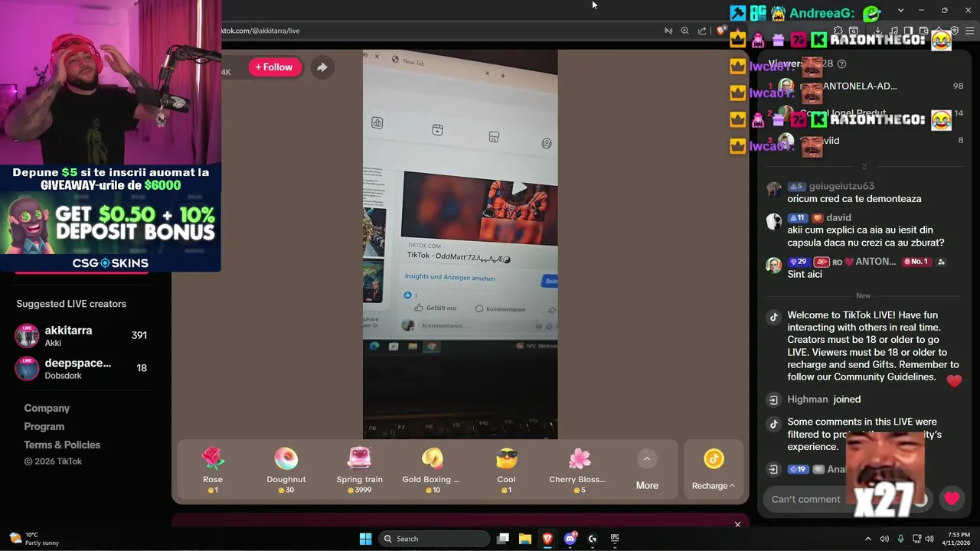Click the Recharge coin icon
Viewport: 980px width, 551px height.
(714, 458)
